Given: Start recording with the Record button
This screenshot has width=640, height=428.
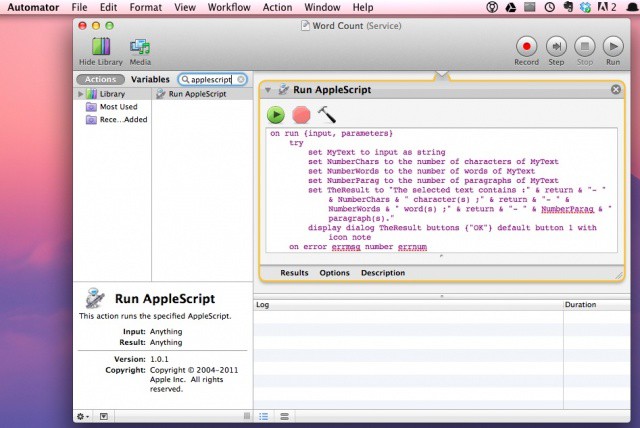Looking at the screenshot, I should (526, 46).
